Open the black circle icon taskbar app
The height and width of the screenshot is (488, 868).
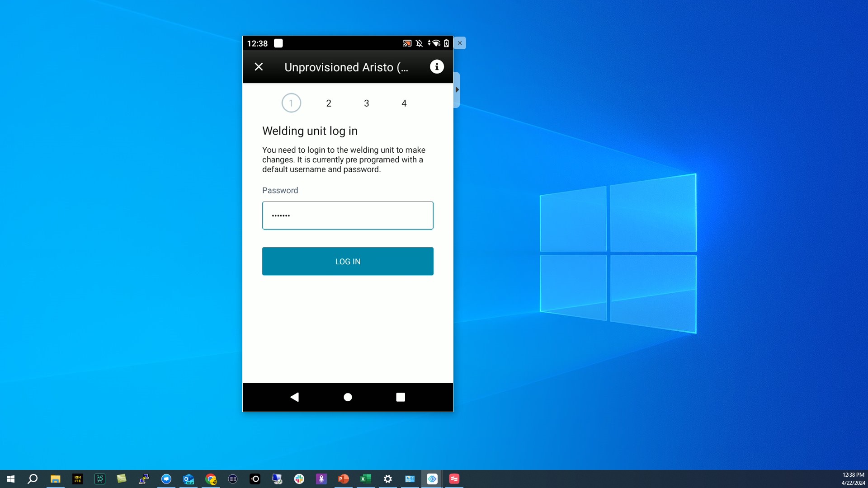tap(255, 479)
